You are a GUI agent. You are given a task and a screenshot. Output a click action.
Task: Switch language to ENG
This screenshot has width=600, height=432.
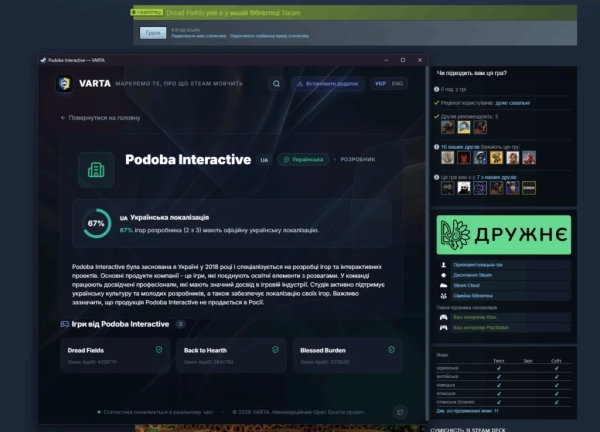(x=397, y=83)
